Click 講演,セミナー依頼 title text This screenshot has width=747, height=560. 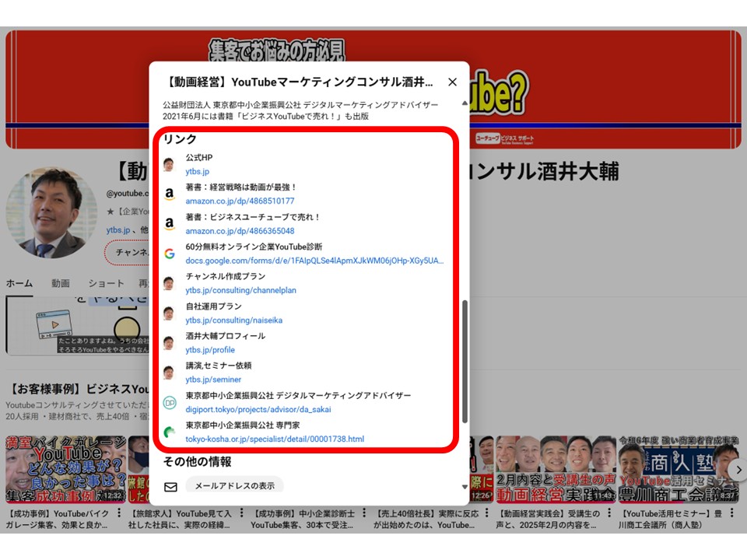(x=218, y=366)
